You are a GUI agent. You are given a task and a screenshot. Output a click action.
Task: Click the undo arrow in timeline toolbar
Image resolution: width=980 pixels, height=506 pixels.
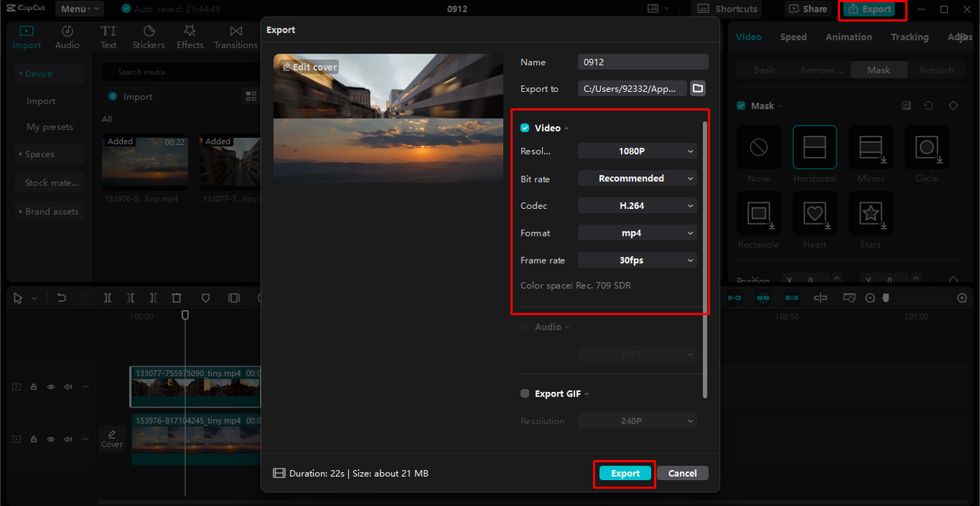pos(62,298)
